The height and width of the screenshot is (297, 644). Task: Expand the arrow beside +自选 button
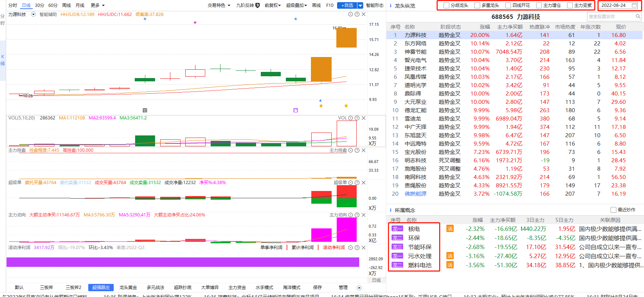(x=360, y=5)
